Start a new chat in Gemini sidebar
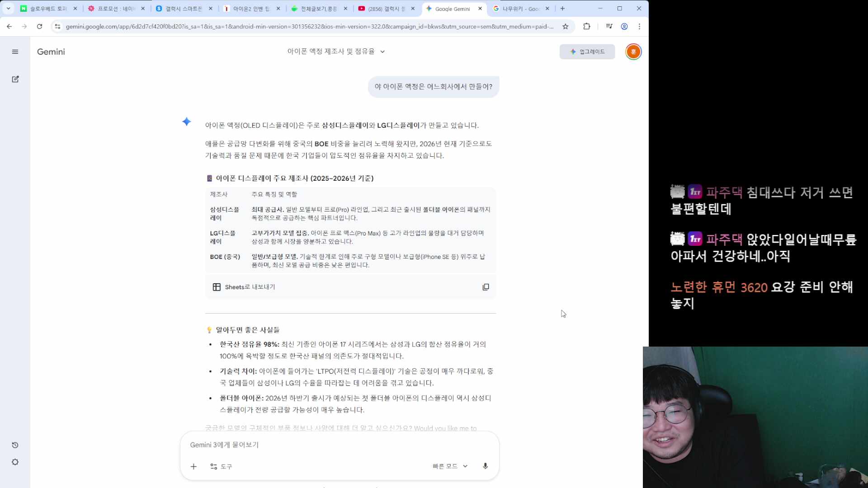Viewport: 868px width, 488px height. (15, 79)
